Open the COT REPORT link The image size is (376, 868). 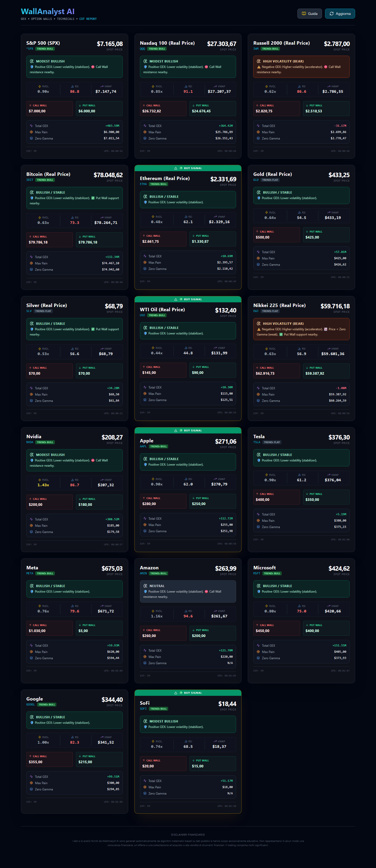point(88,19)
